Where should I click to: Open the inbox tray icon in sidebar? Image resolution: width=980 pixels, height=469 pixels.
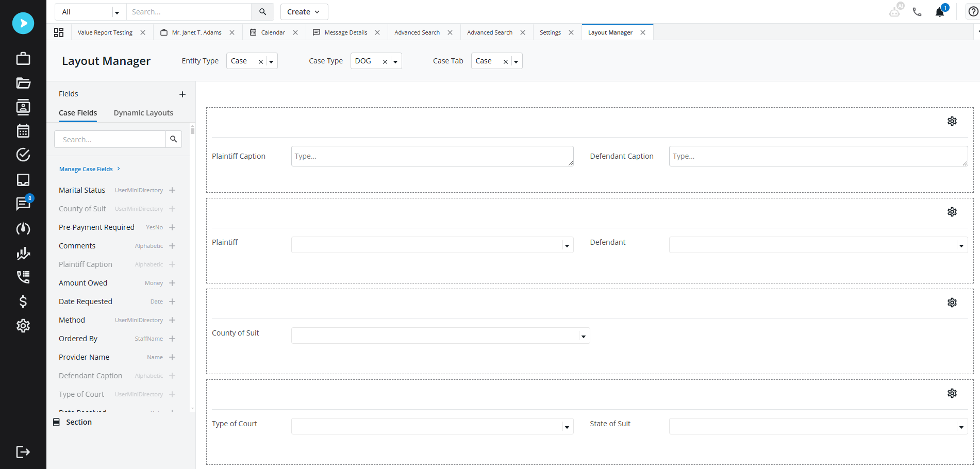[x=23, y=180]
